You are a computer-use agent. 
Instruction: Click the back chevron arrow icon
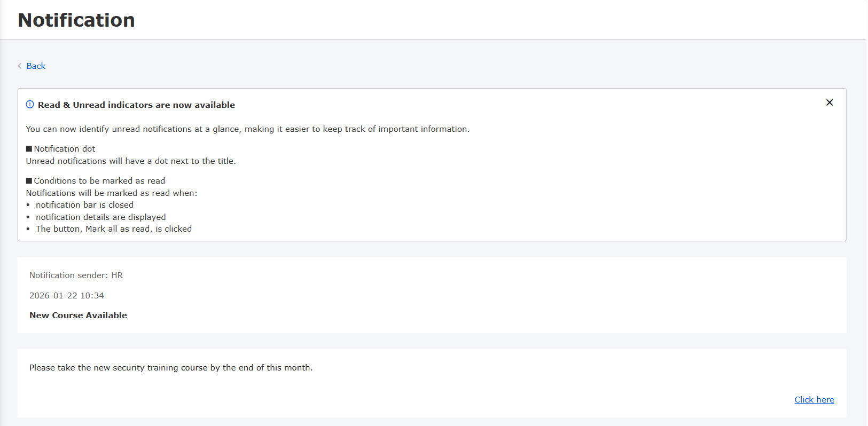click(20, 66)
